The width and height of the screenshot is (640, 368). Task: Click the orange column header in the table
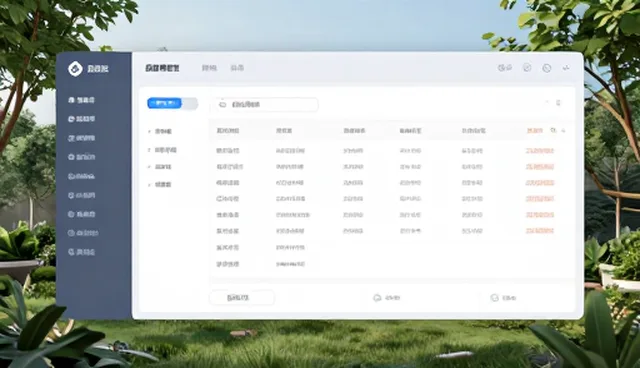[x=534, y=131]
